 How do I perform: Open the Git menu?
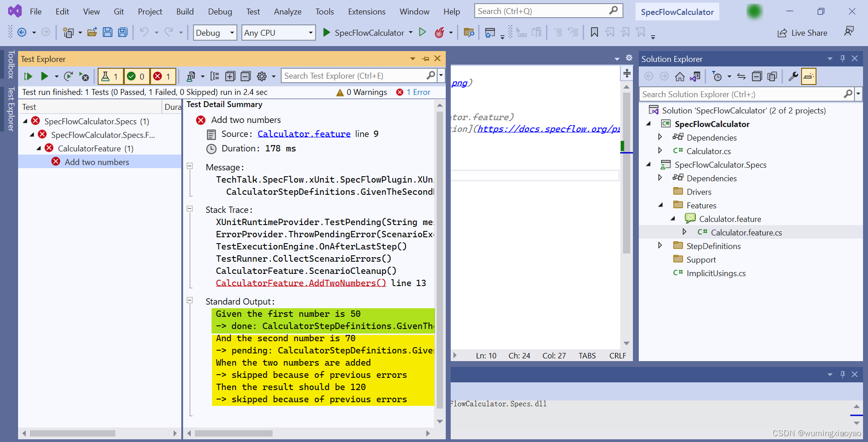(x=119, y=12)
